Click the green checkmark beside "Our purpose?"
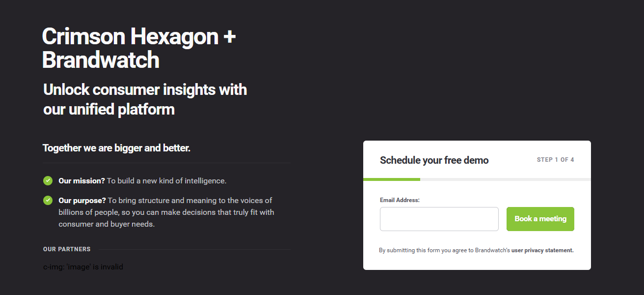 [48, 200]
